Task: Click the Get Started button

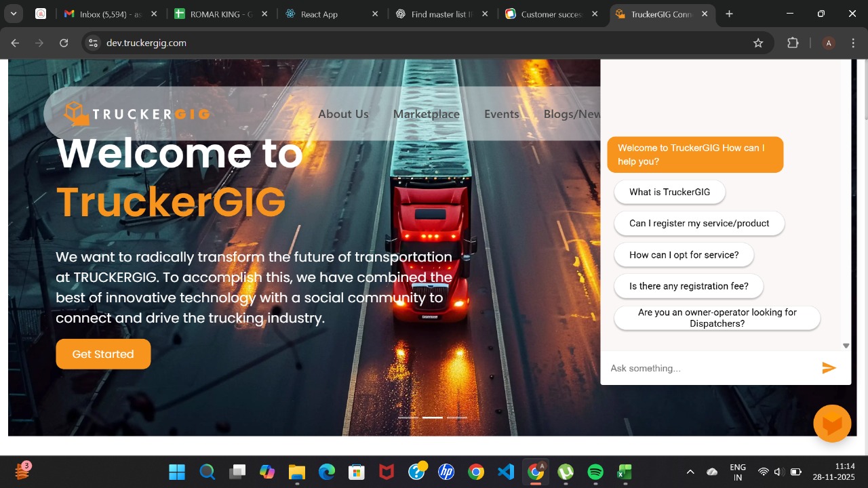Action: tap(103, 354)
